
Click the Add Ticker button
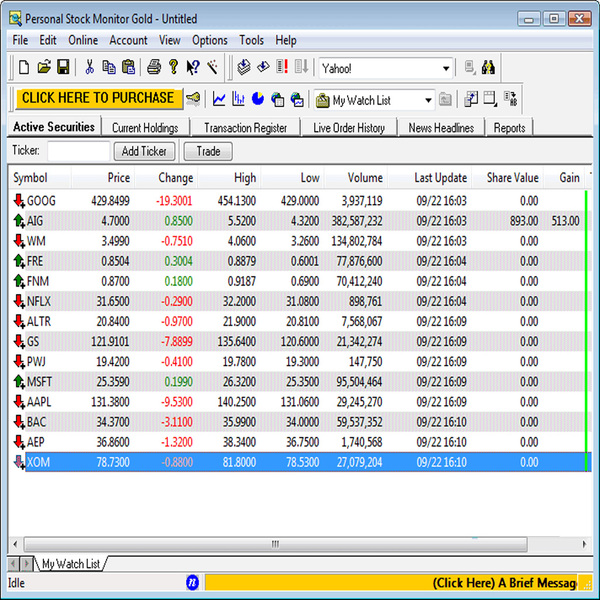click(x=144, y=151)
